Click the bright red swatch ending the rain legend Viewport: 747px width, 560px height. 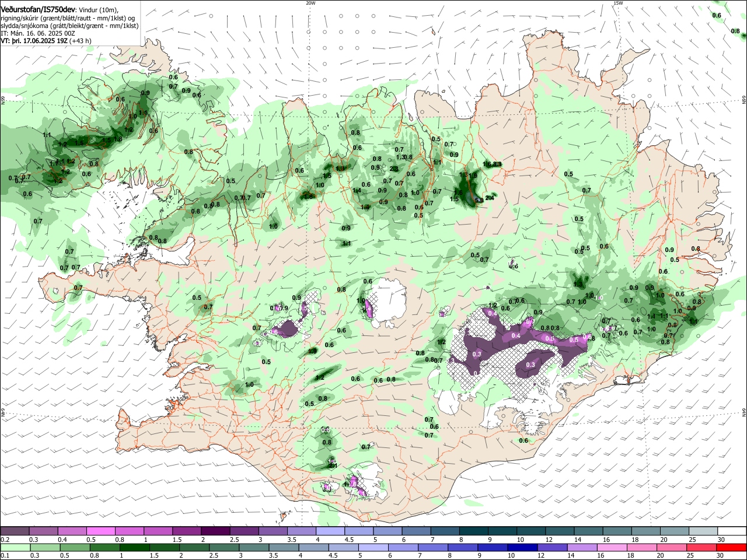click(x=732, y=547)
